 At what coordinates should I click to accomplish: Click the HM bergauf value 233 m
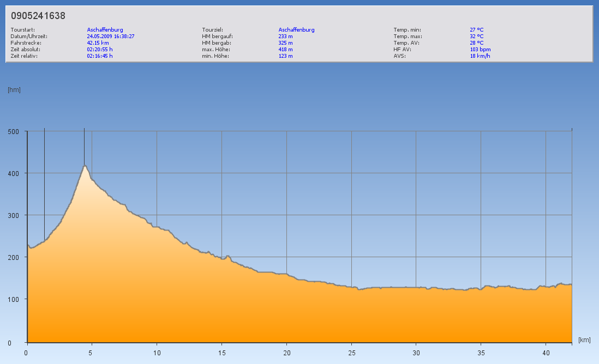(x=285, y=37)
